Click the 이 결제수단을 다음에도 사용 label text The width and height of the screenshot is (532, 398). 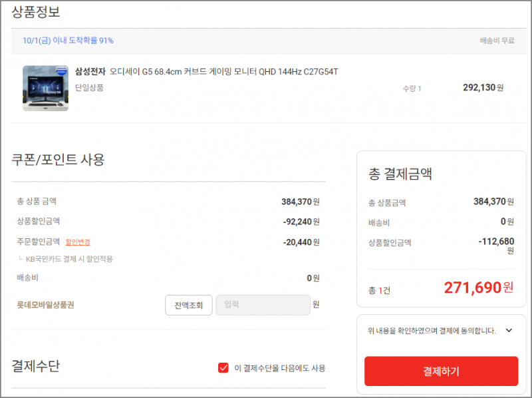[x=280, y=368]
